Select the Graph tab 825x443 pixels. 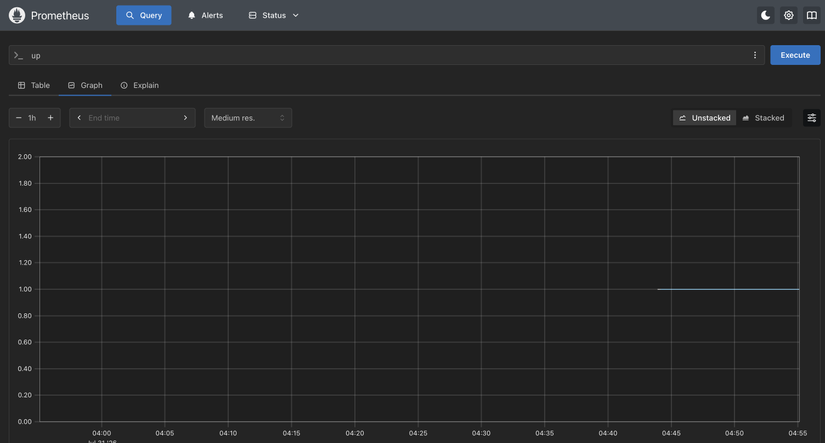(85, 85)
